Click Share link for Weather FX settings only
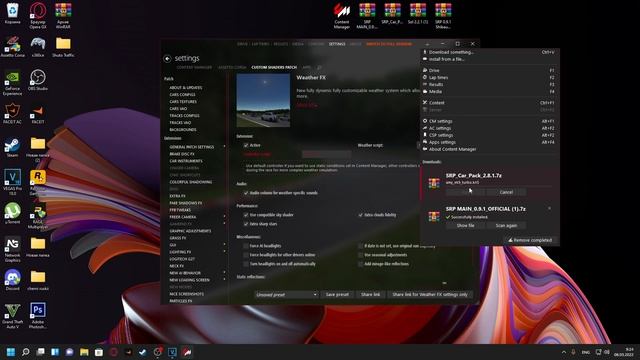This screenshot has width=640, height=360. click(430, 294)
